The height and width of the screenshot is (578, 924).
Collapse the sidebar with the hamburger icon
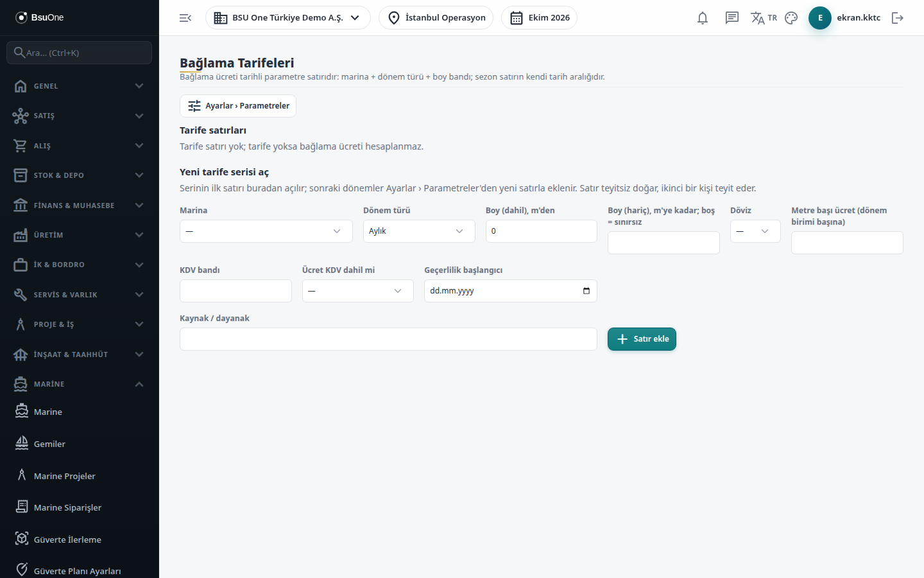tap(185, 18)
